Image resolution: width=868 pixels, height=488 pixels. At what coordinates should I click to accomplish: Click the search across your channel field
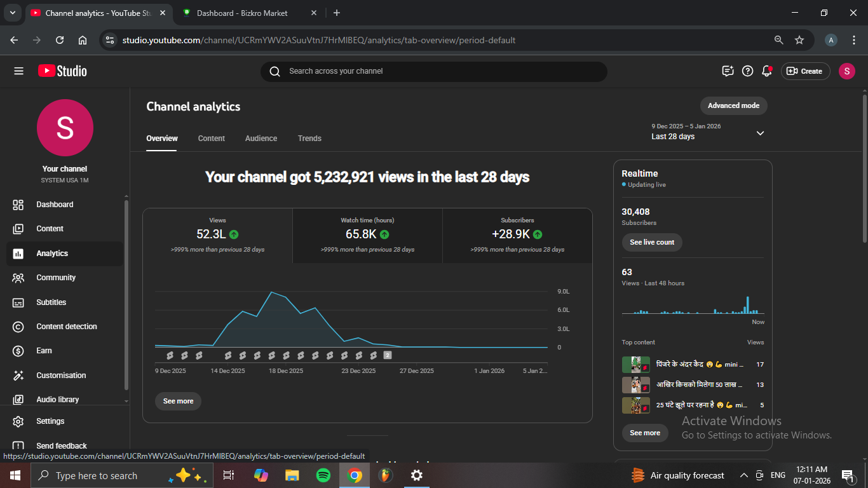[433, 71]
